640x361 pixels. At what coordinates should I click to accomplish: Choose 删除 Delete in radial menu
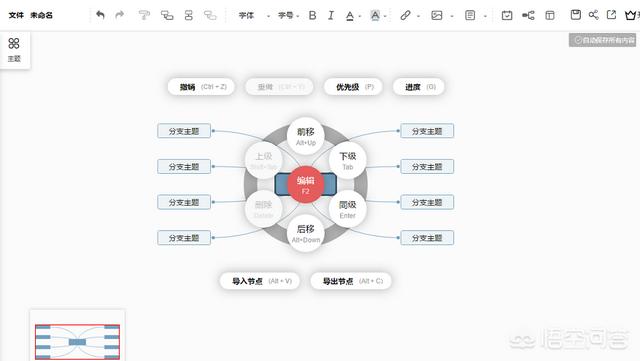tap(264, 209)
